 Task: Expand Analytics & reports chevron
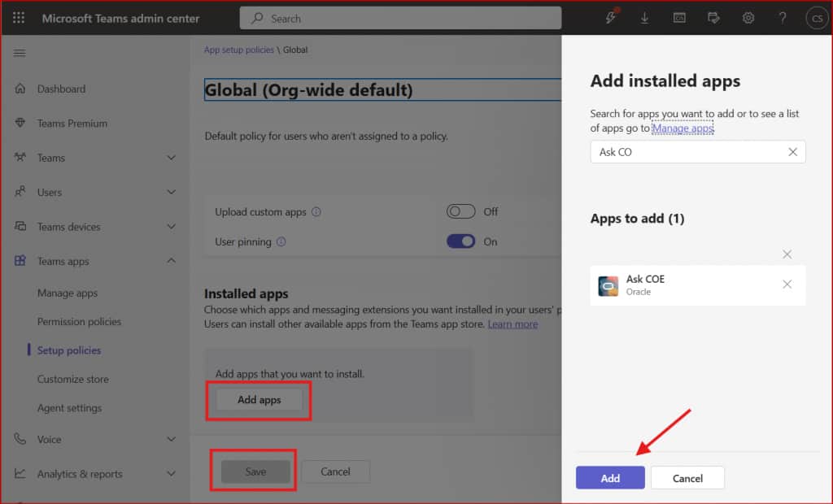pyautogui.click(x=171, y=473)
